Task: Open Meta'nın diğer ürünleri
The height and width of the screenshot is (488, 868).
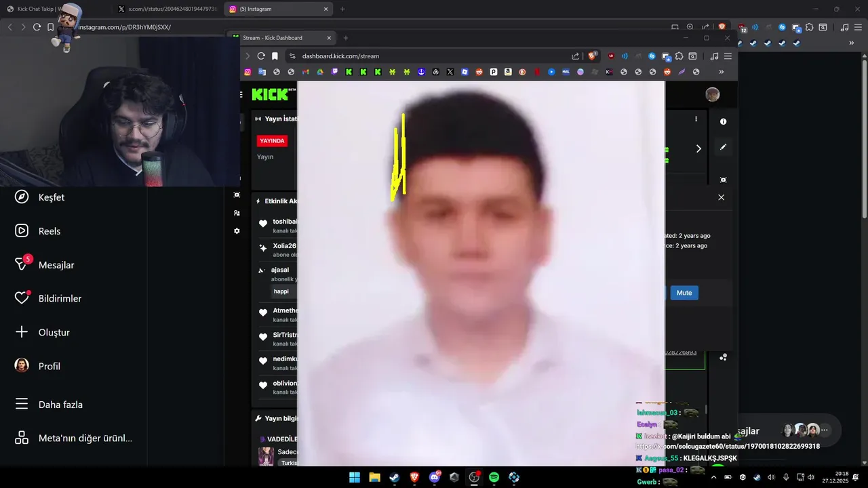Action: pyautogui.click(x=73, y=438)
